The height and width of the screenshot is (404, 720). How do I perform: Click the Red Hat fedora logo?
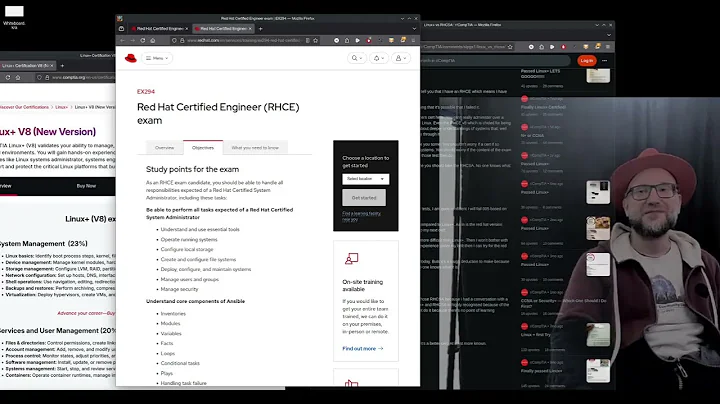point(130,58)
